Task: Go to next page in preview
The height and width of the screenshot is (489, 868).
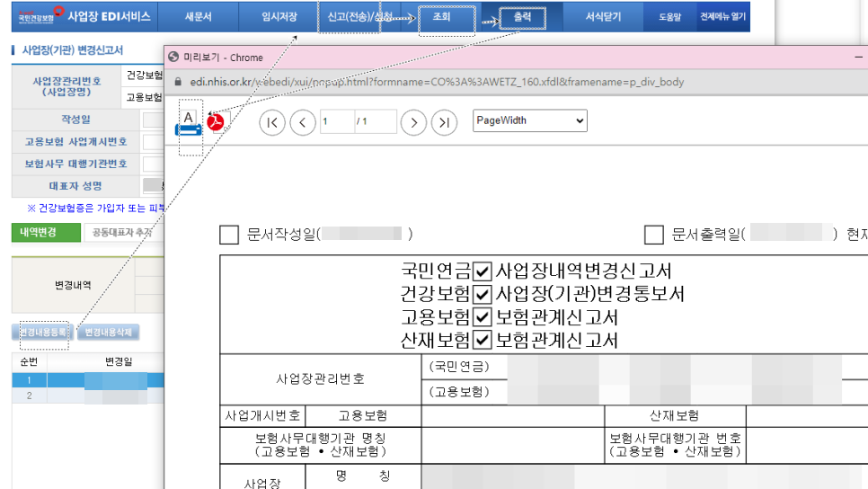Action: tap(413, 122)
